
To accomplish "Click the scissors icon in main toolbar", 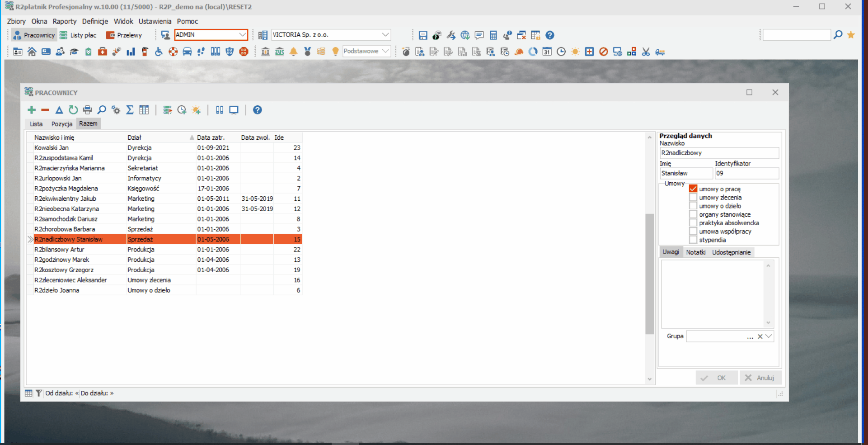I will [646, 52].
